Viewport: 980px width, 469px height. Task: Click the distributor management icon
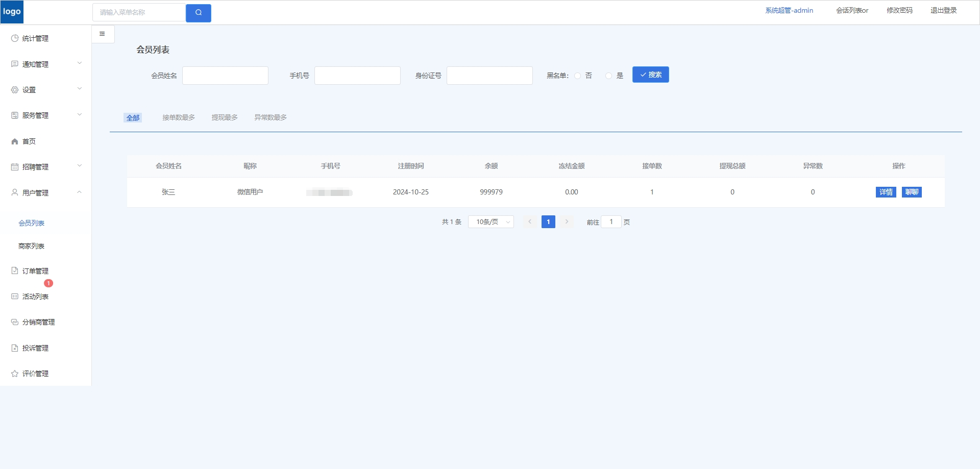(x=15, y=322)
